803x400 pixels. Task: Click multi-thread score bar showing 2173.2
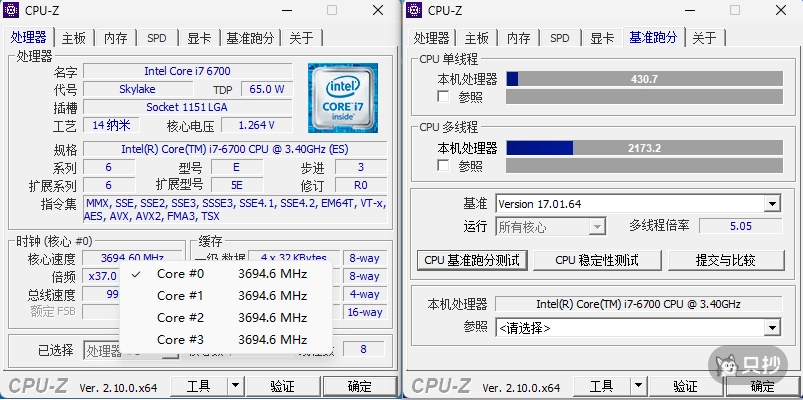click(644, 148)
